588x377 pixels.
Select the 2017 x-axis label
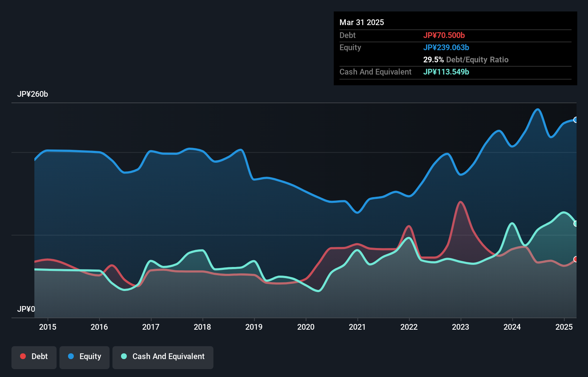[151, 327]
